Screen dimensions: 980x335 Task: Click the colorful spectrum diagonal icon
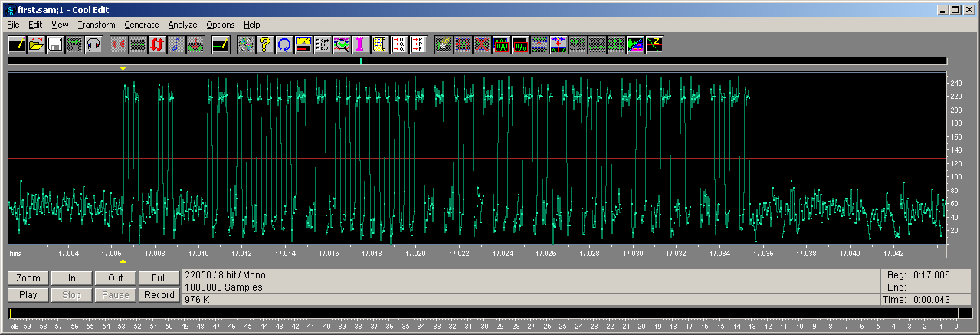pos(635,44)
